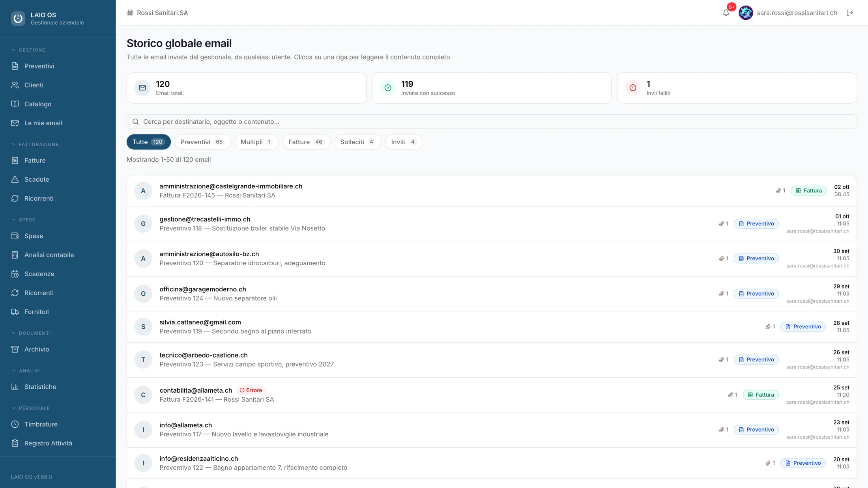Click the Errore badge on contabilita@allameta.ch

[251, 390]
